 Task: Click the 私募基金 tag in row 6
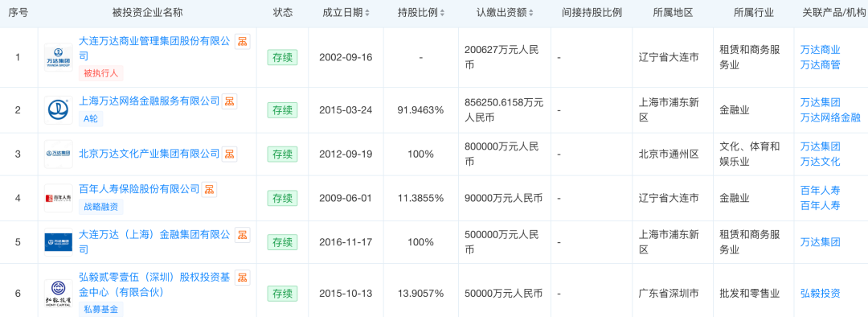(100, 309)
